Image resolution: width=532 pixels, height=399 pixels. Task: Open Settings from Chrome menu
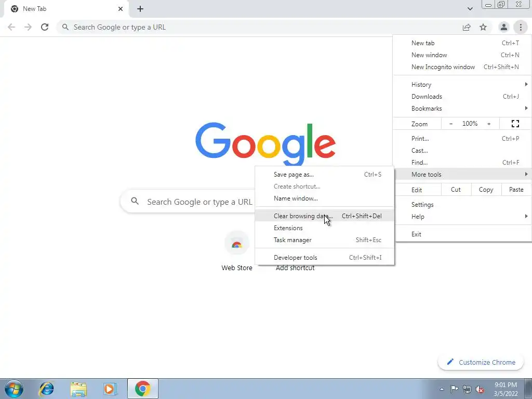(x=462, y=205)
